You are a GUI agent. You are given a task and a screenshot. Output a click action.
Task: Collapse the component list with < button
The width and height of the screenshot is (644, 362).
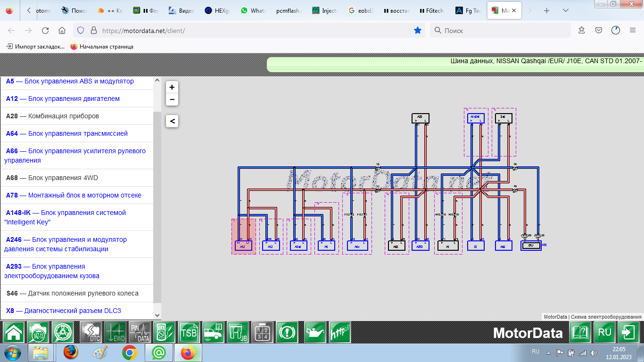[x=172, y=121]
